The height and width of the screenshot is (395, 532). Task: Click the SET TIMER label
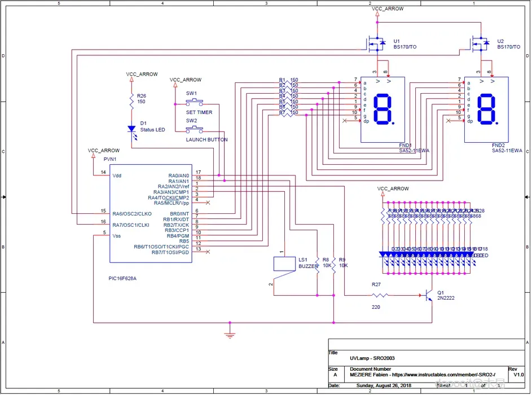click(199, 112)
